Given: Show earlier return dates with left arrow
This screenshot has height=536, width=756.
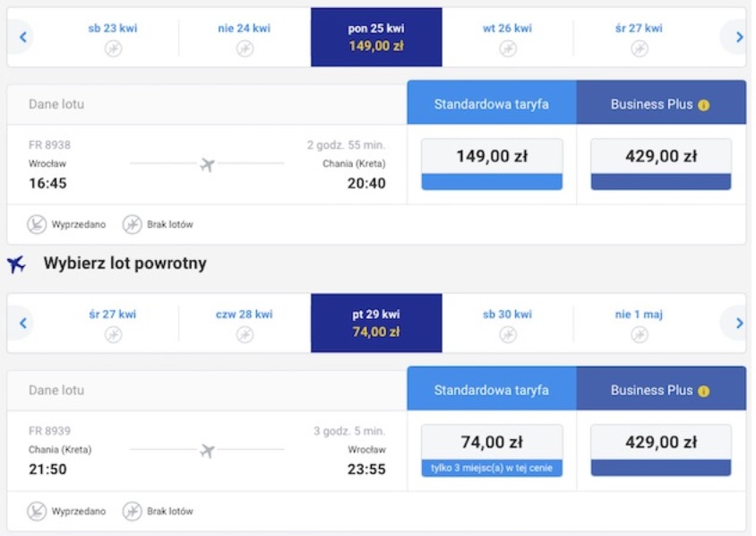Looking at the screenshot, I should [x=22, y=324].
